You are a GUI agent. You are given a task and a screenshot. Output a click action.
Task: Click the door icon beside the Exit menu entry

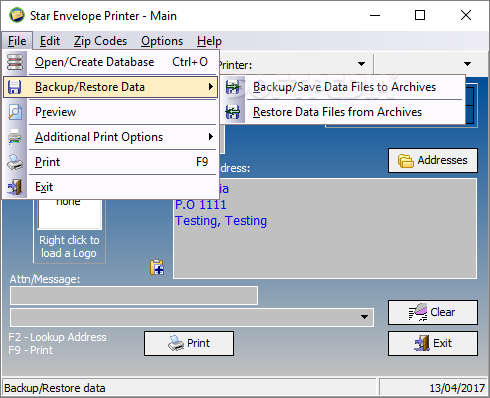click(15, 187)
